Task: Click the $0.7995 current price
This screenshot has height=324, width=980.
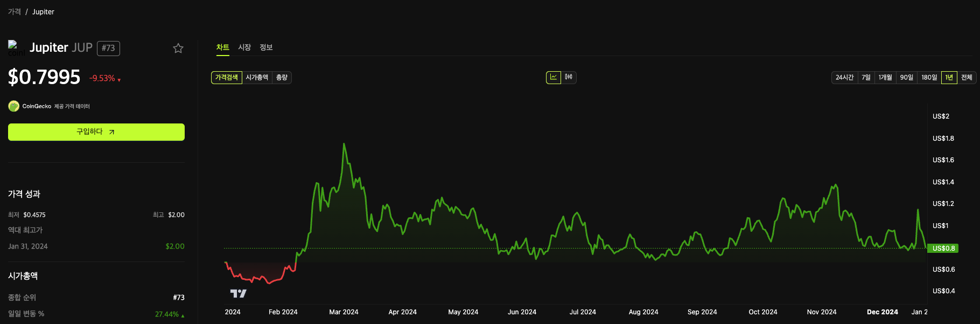Action: (44, 77)
